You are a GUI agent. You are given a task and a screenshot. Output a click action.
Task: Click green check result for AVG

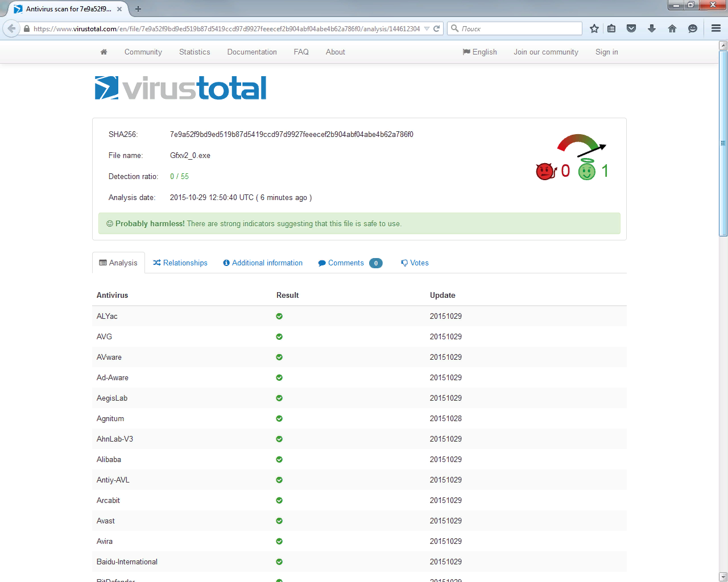(279, 336)
